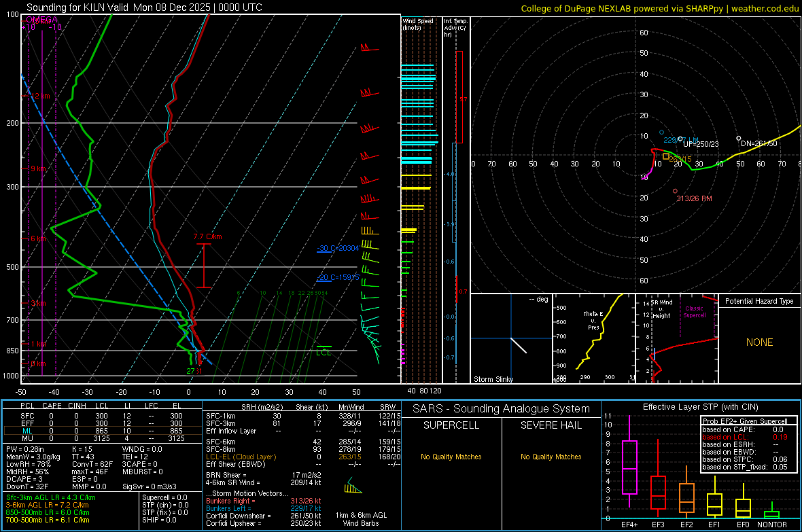The image size is (802, 532).
Task: Select the SFC parcel row
Action: (103, 416)
